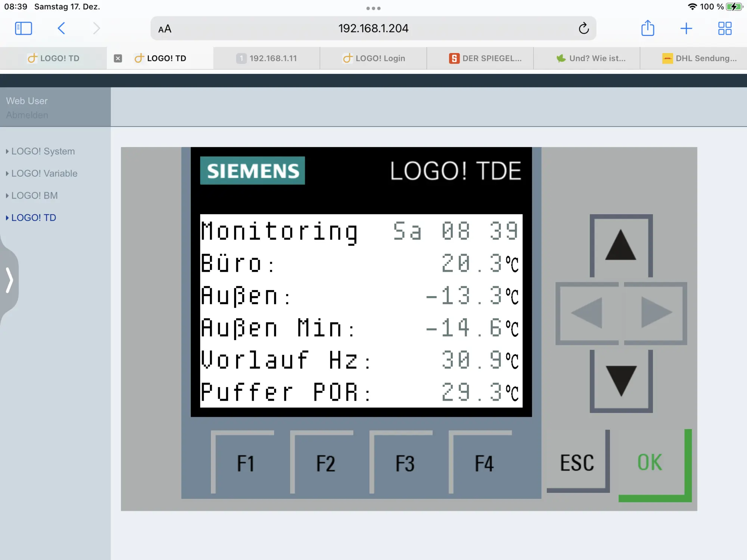Tap the address bar showing 192.168.1.204

373,28
